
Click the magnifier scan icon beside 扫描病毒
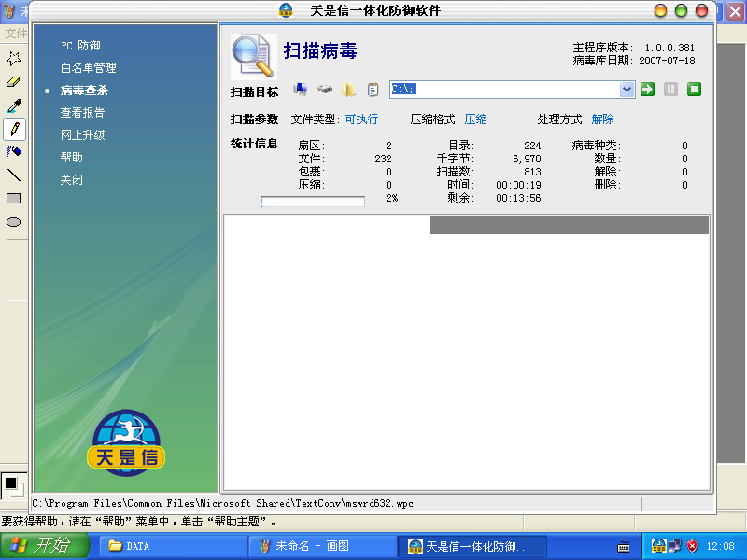253,56
